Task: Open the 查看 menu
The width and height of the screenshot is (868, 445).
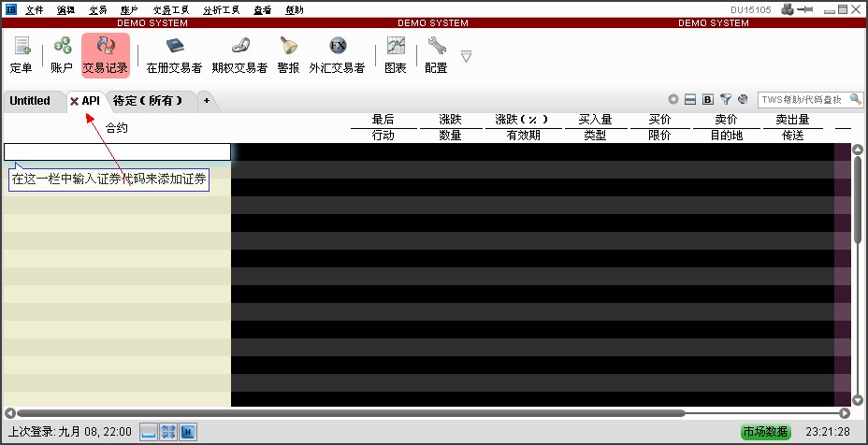Action: (x=263, y=10)
